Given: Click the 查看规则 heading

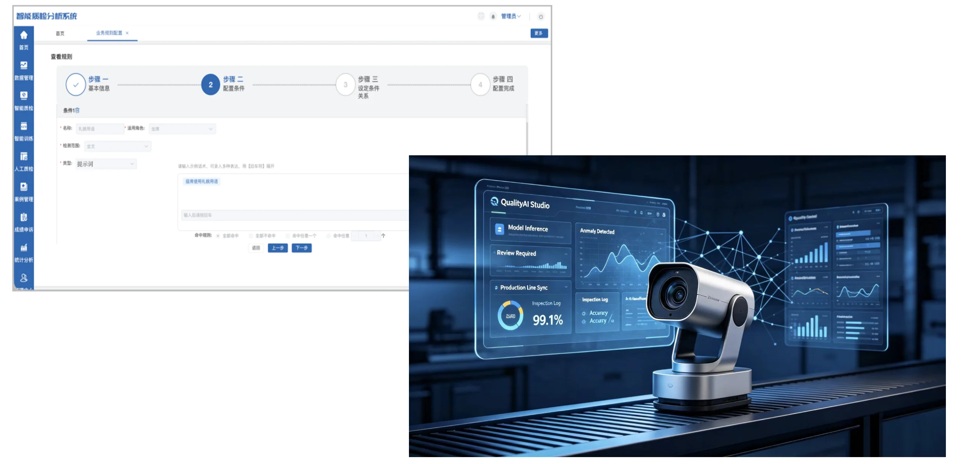Looking at the screenshot, I should (61, 57).
